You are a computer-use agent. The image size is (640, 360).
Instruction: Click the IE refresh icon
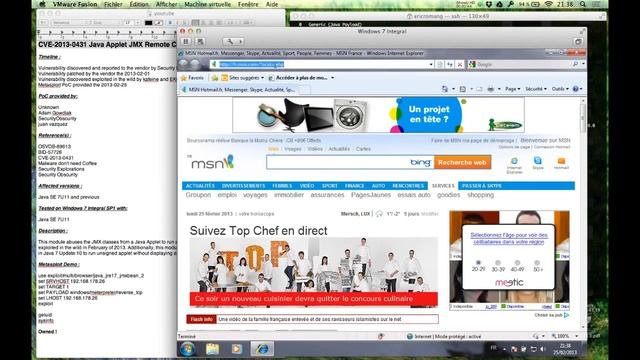(x=450, y=64)
